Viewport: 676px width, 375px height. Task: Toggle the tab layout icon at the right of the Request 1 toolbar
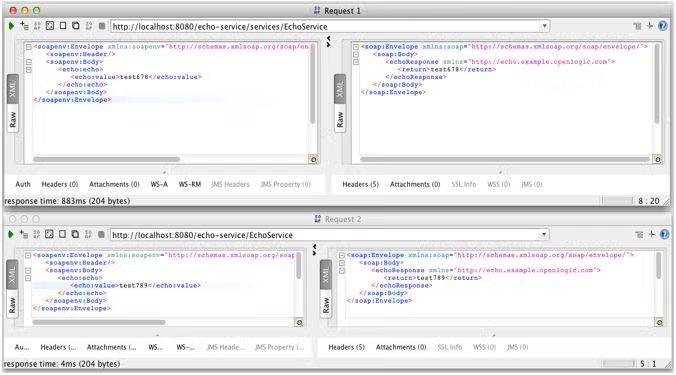coord(637,26)
